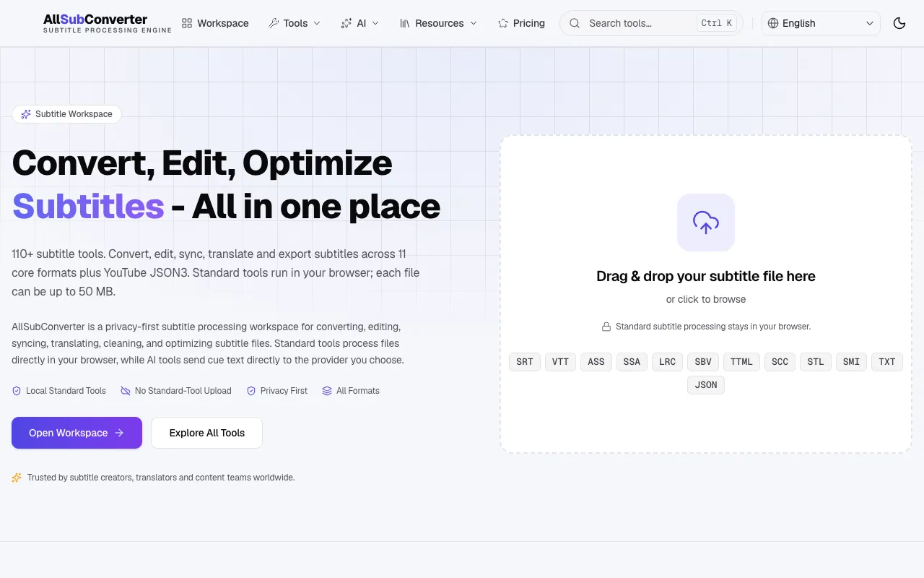Viewport: 924px width, 578px height.
Task: Open the Workspace nav item
Action: tap(215, 23)
